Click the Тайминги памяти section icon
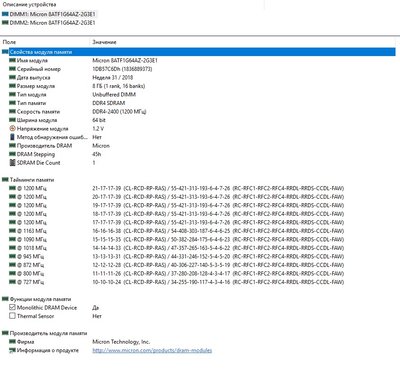400x371 pixels. [x=5, y=180]
